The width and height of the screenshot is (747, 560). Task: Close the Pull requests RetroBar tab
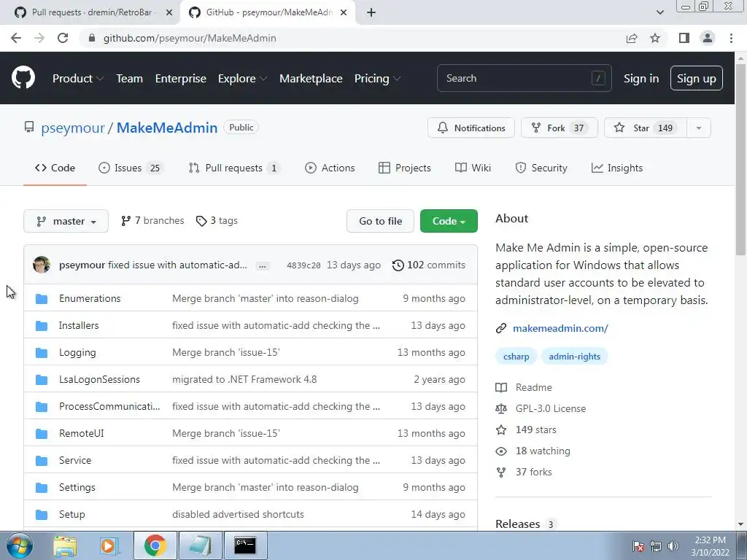pos(169,12)
